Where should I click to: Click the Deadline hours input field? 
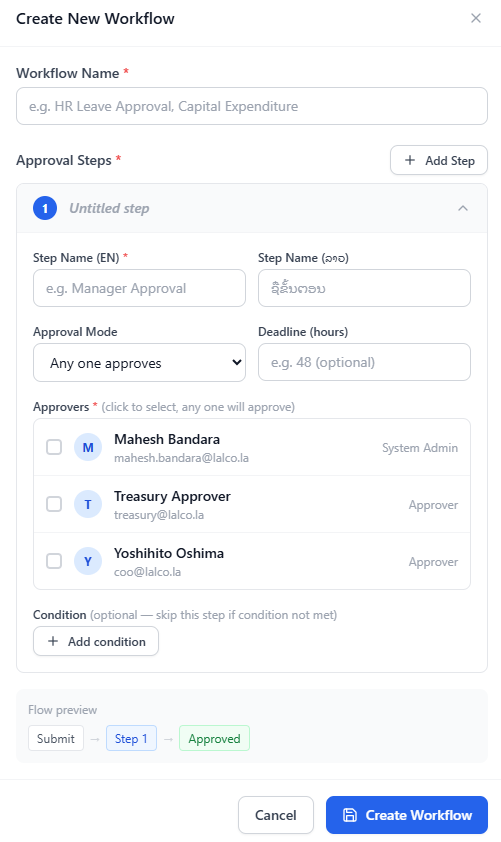coord(364,362)
